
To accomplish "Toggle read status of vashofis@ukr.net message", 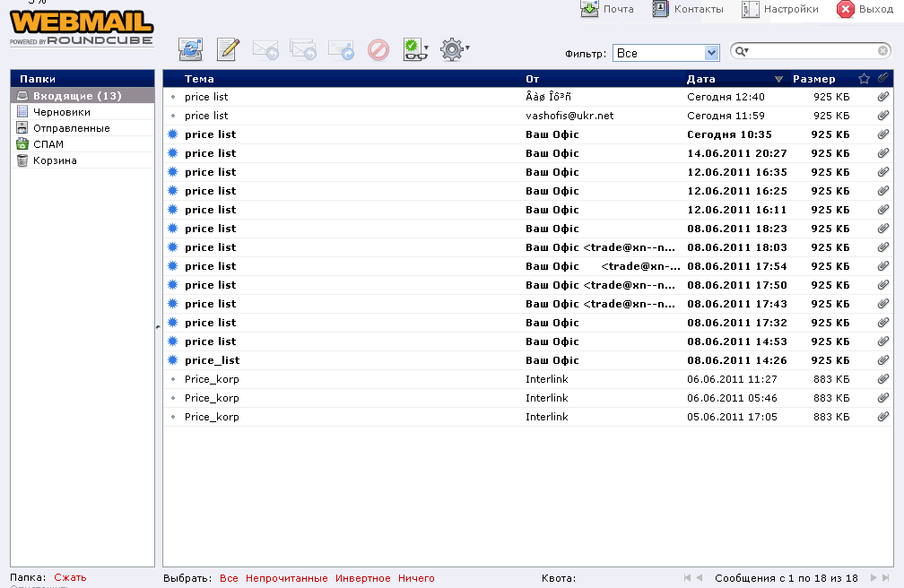I will (172, 116).
